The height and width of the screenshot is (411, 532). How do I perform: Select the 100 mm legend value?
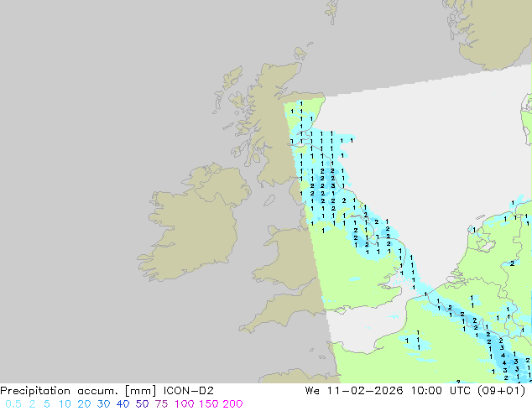(x=185, y=404)
